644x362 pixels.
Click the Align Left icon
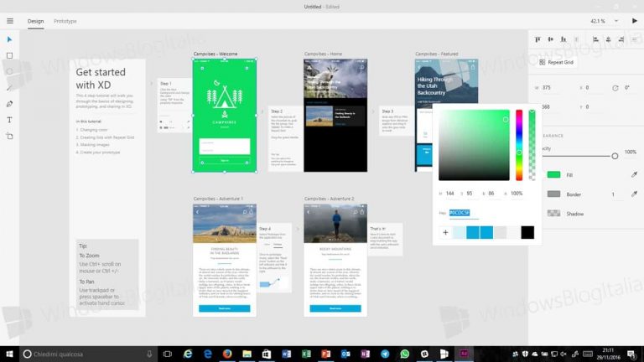[x=595, y=39]
